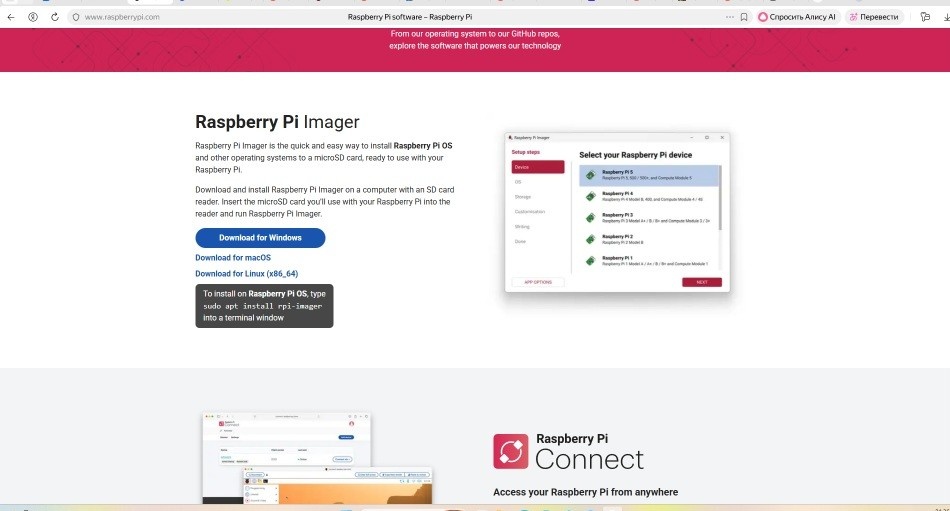Open the three-dot menu in the address bar
The width and height of the screenshot is (950, 511).
pyautogui.click(x=729, y=17)
